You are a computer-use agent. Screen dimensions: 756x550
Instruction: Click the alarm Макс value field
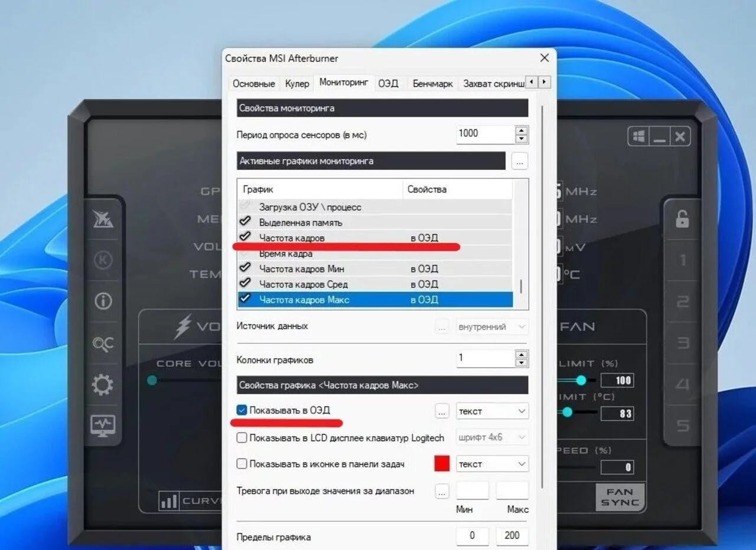(x=512, y=490)
